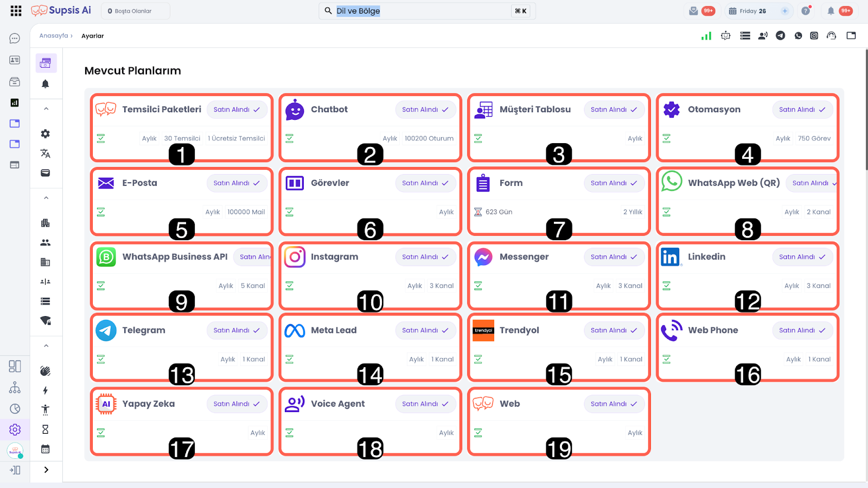Viewport: 868px width, 488px height.
Task: Collapse the first sidebar section chevron
Action: (x=46, y=109)
